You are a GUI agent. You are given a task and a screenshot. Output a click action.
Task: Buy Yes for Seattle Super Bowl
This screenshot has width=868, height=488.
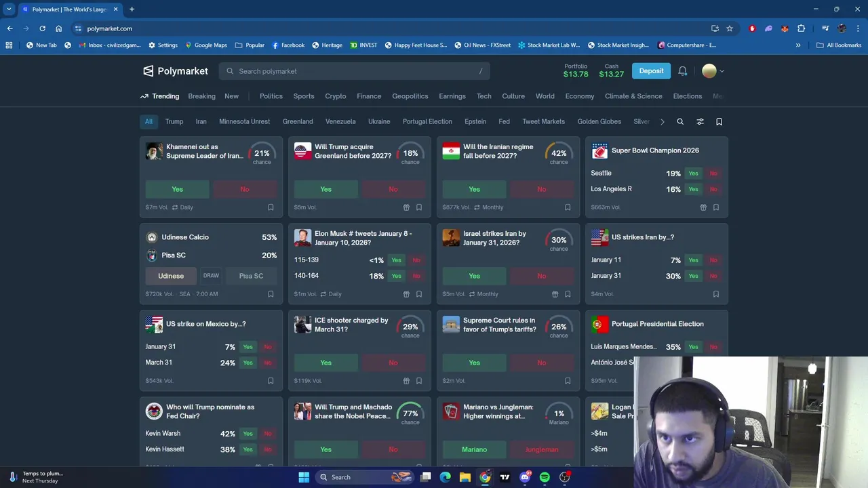click(x=693, y=174)
